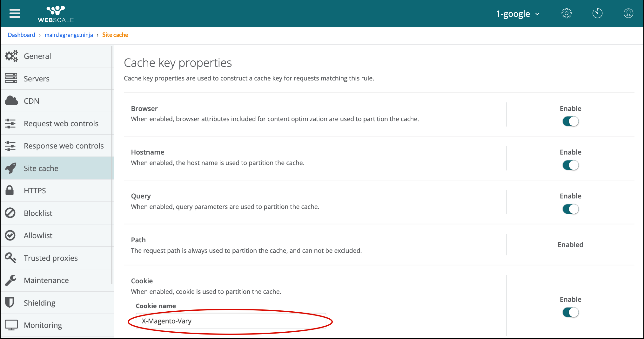644x339 pixels.
Task: Open main.lagrange.ninja breadcrumb link
Action: (69, 35)
